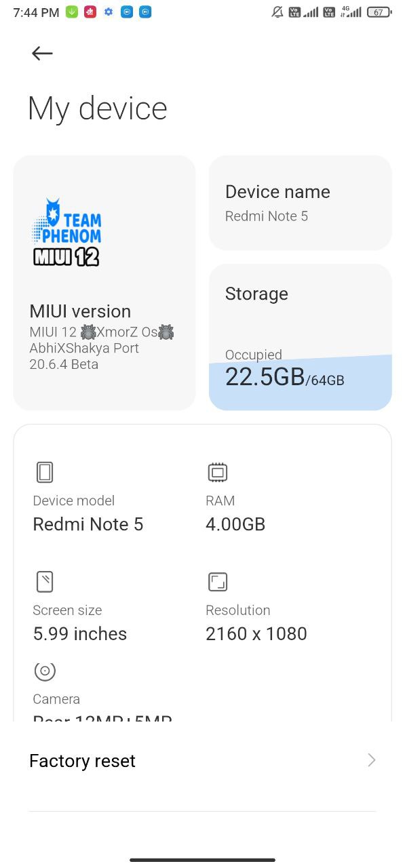Screen dimensions: 405x868
Task: Tap the Device model phone icon
Action: (45, 472)
